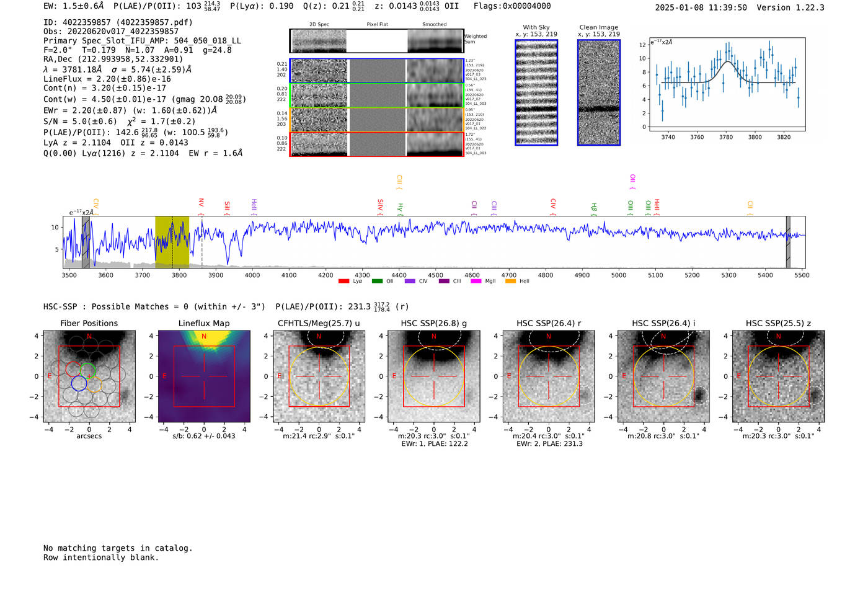868x591 pixels.
Task: Click the ID: 4022359857 text line
Action: tap(118, 22)
